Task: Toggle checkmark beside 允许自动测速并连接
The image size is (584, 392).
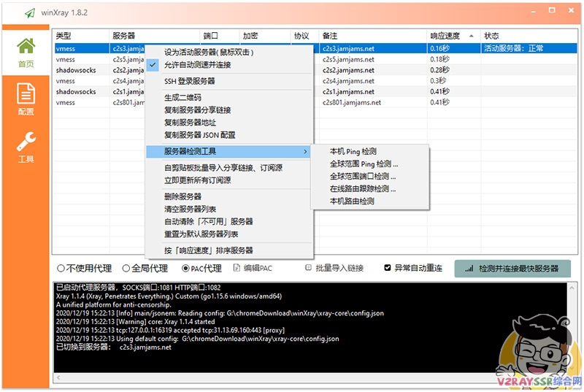Action: coord(153,65)
